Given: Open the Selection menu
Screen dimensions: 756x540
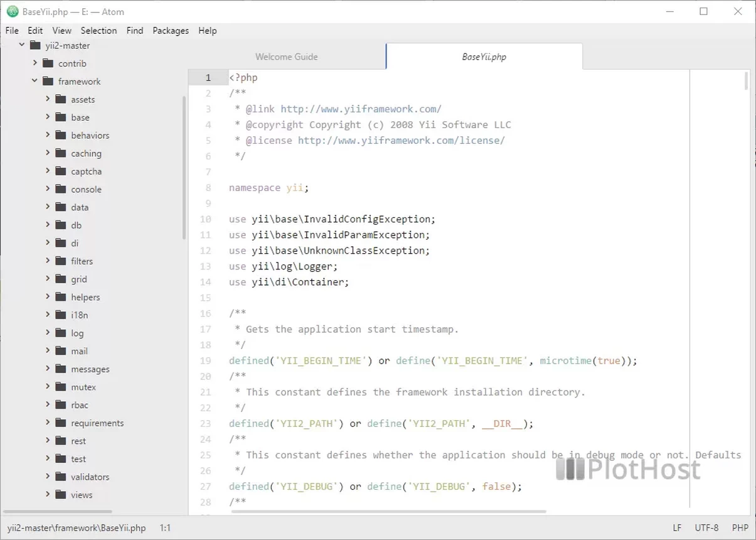Looking at the screenshot, I should (98, 30).
